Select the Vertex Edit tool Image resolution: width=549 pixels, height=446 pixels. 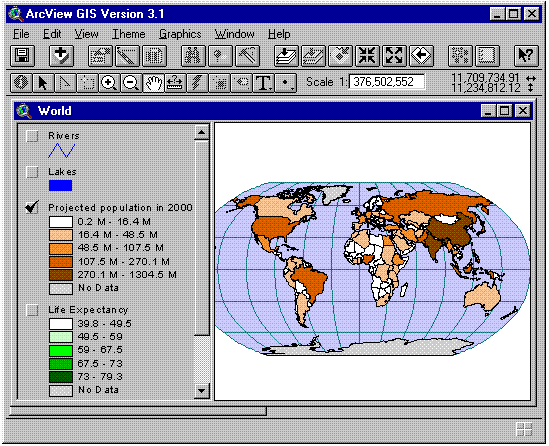(x=65, y=83)
